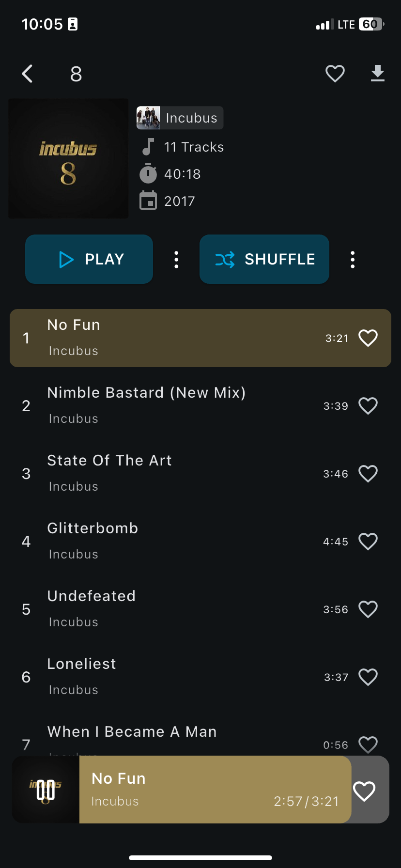
Task: Open more options beside SHUFFLE
Action: pyautogui.click(x=353, y=260)
